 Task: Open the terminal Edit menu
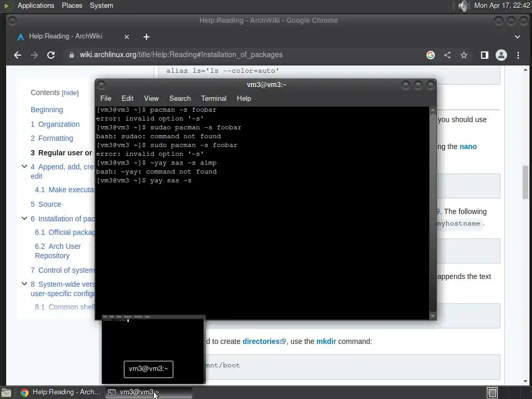coord(127,98)
